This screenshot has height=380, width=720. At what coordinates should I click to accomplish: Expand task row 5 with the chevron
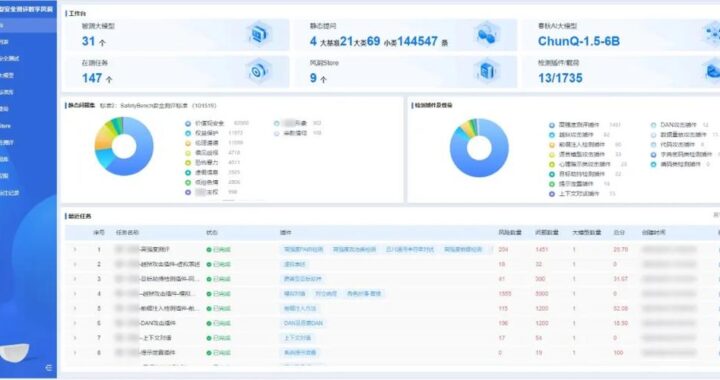pyautogui.click(x=75, y=308)
